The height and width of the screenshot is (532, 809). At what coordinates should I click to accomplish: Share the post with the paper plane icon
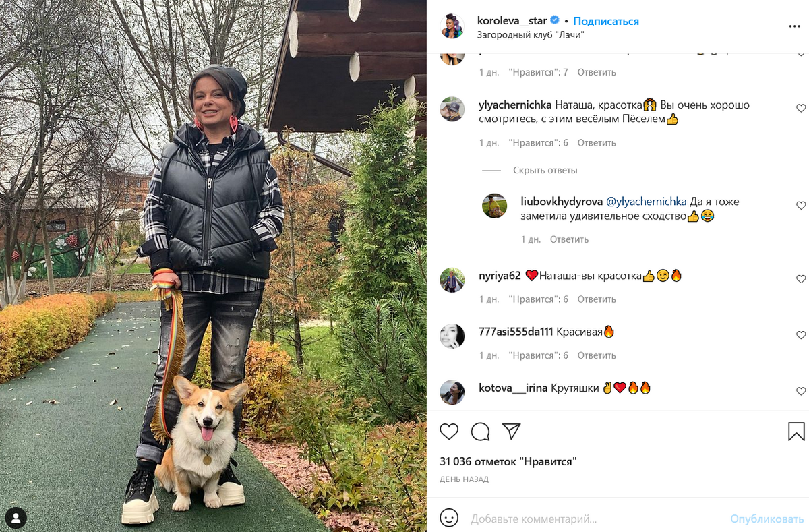point(512,432)
